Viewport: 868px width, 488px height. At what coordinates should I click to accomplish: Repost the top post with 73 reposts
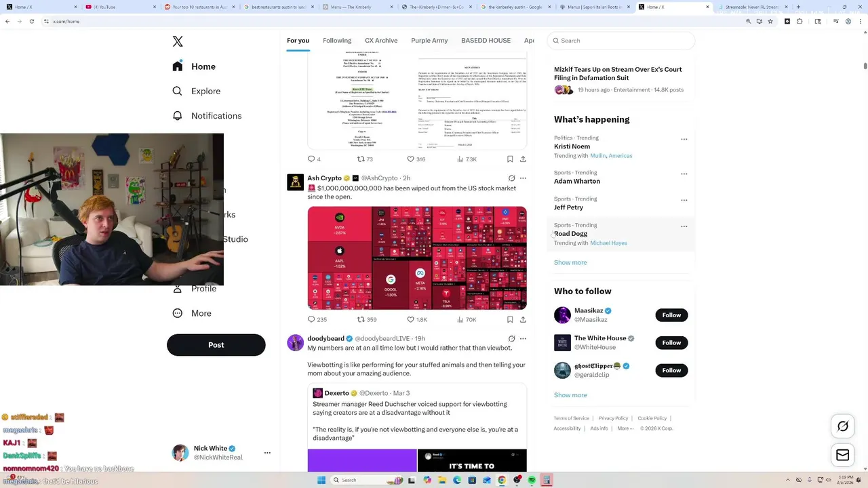(x=365, y=159)
